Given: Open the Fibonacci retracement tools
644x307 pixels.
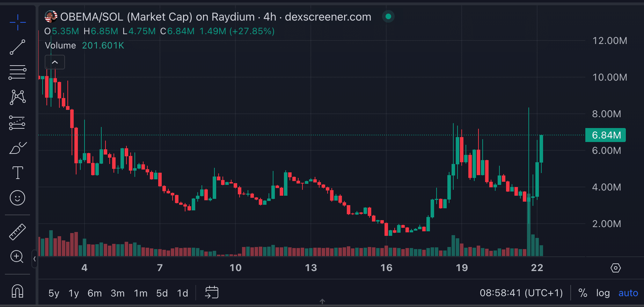Looking at the screenshot, I should tap(17, 72).
